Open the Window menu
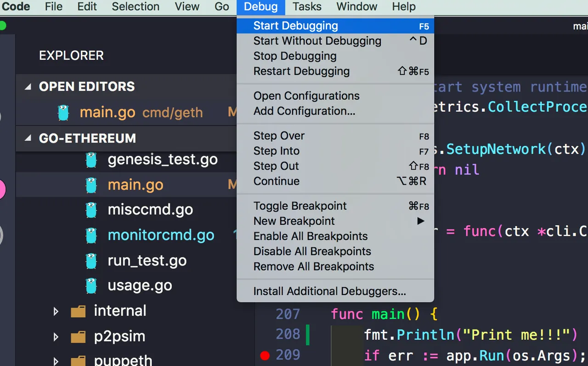 356,7
